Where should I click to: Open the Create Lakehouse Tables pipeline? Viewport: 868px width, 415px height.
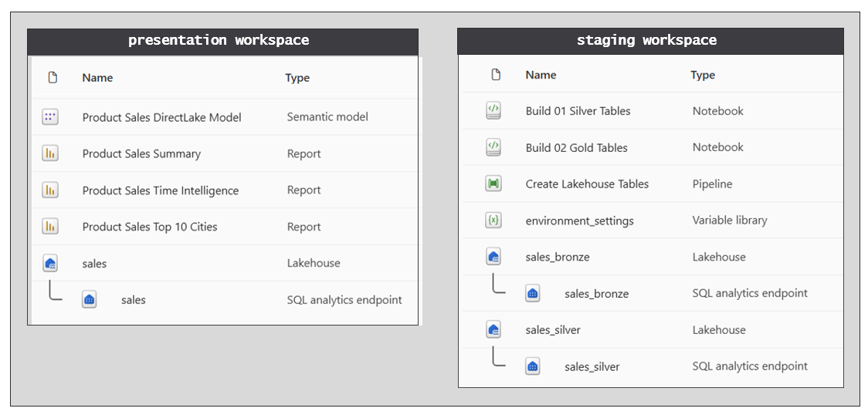pyautogui.click(x=587, y=184)
